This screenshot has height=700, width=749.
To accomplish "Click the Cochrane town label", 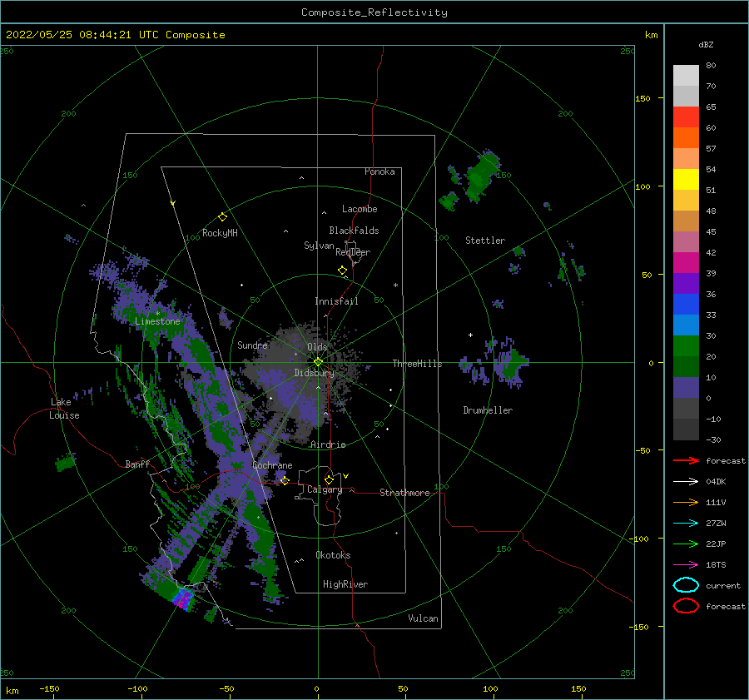I will point(272,465).
